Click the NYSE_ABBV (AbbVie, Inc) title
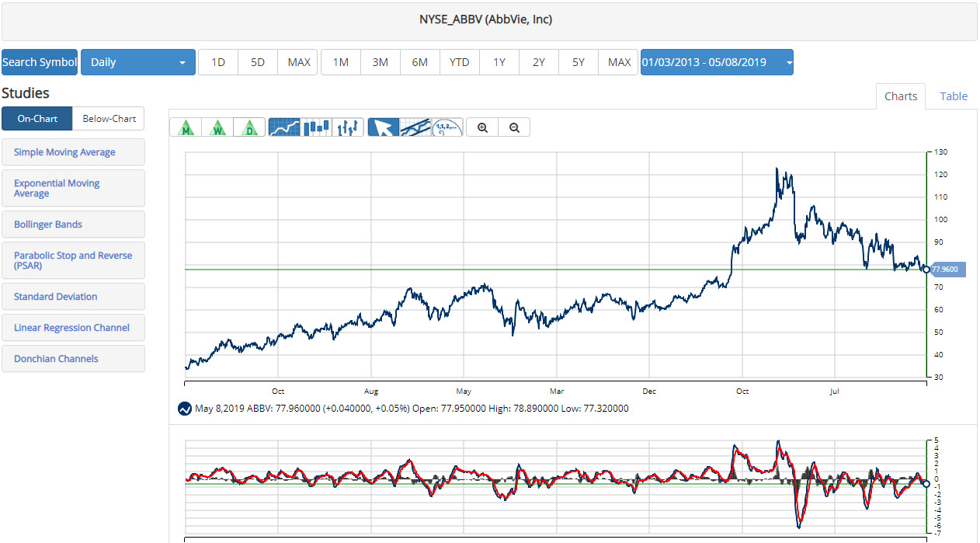 (x=486, y=19)
